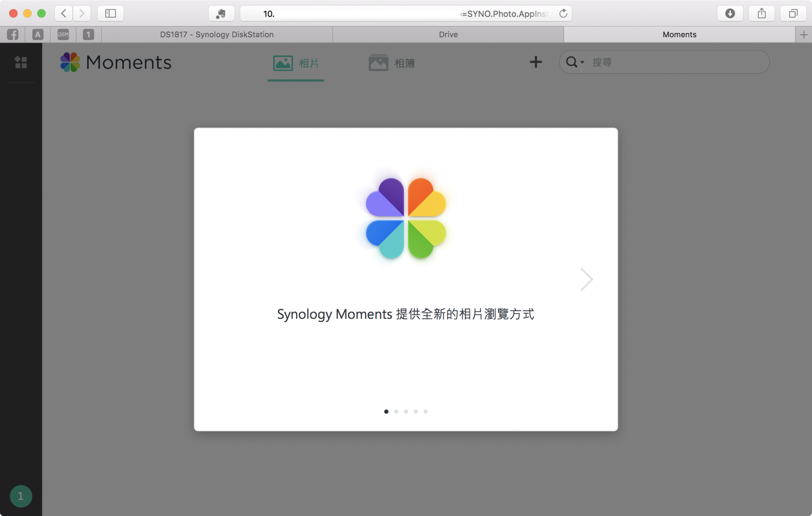Switch to the 相簿 albums tab
Image resolution: width=812 pixels, height=516 pixels.
(392, 63)
